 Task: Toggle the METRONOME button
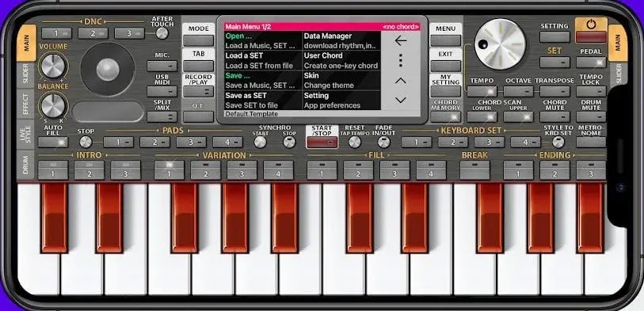point(591,142)
